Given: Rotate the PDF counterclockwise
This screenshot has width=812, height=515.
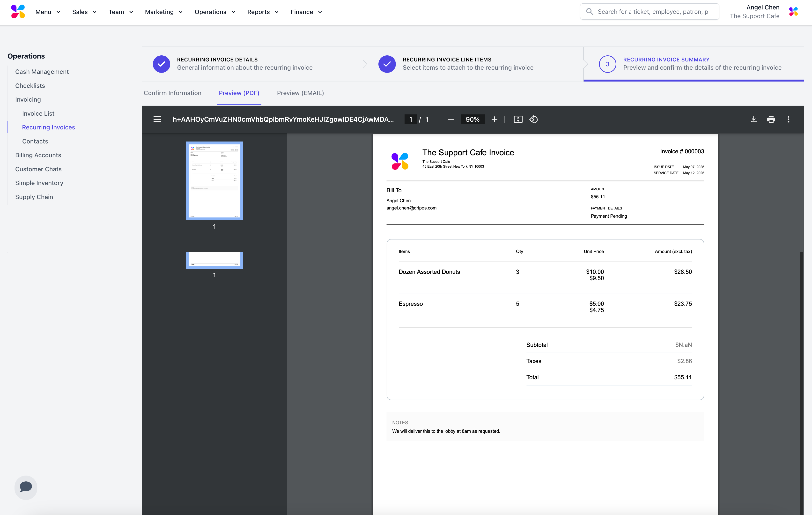Looking at the screenshot, I should [x=533, y=119].
